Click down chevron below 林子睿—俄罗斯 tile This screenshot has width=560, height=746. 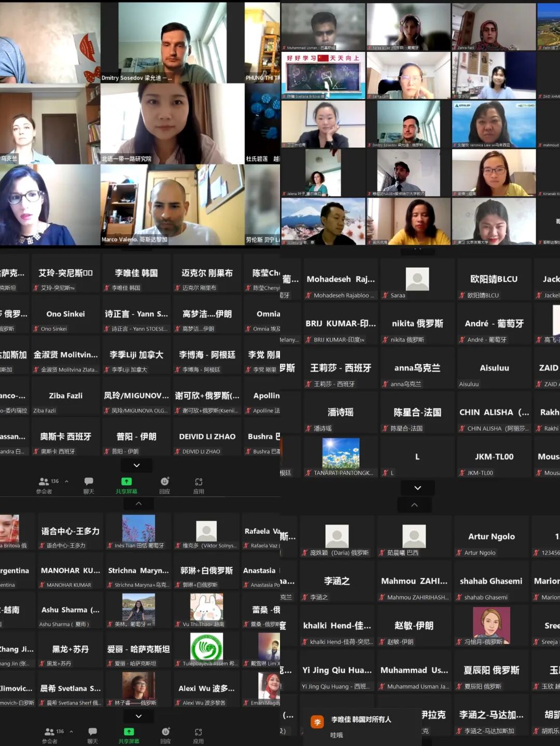138,716
